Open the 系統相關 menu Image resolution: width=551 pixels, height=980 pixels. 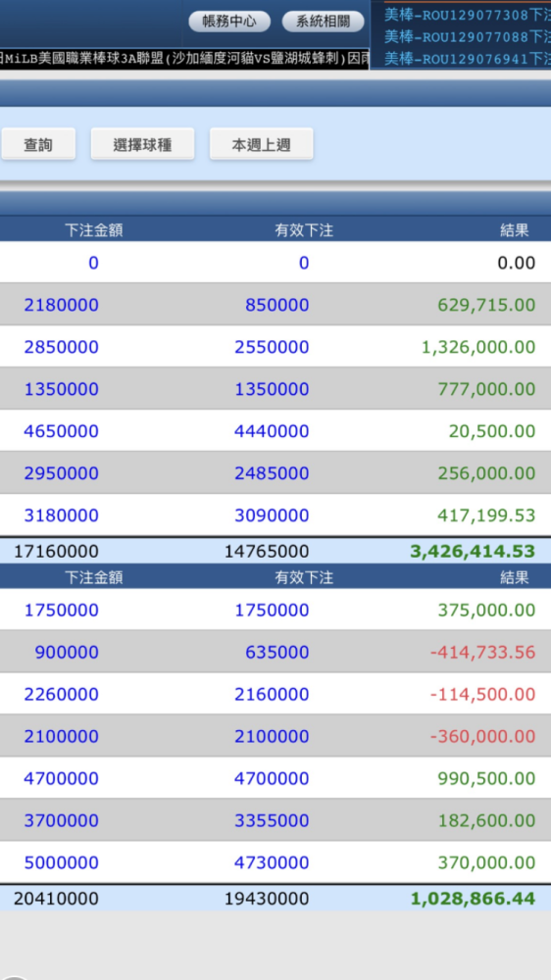tap(323, 22)
